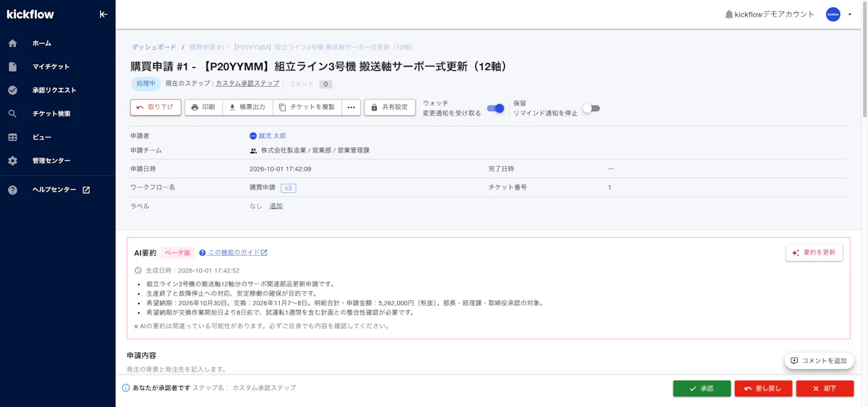Open the three-dots more actions menu

pyautogui.click(x=352, y=107)
